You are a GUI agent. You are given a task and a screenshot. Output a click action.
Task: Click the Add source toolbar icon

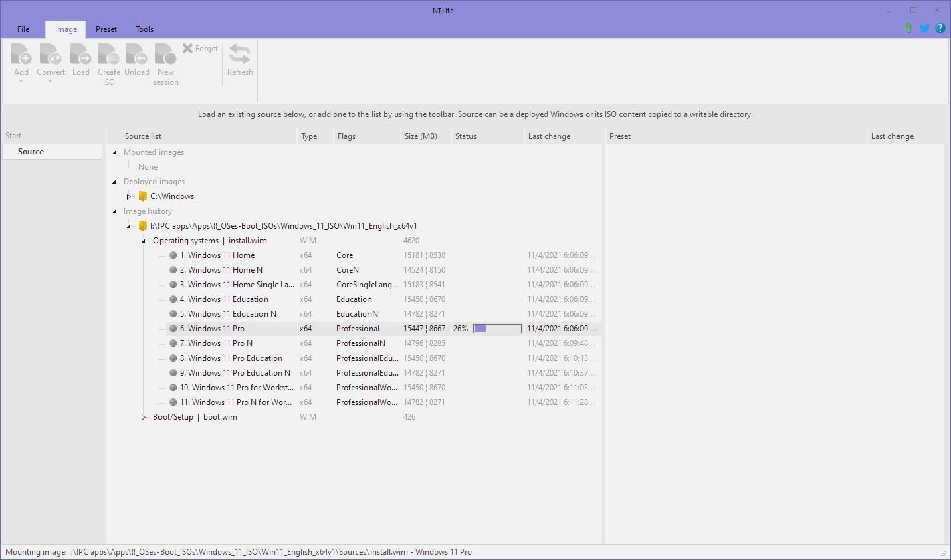(x=21, y=55)
